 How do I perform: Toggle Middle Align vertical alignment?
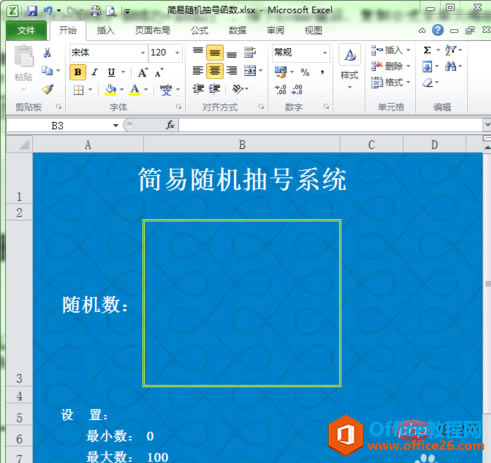point(215,53)
